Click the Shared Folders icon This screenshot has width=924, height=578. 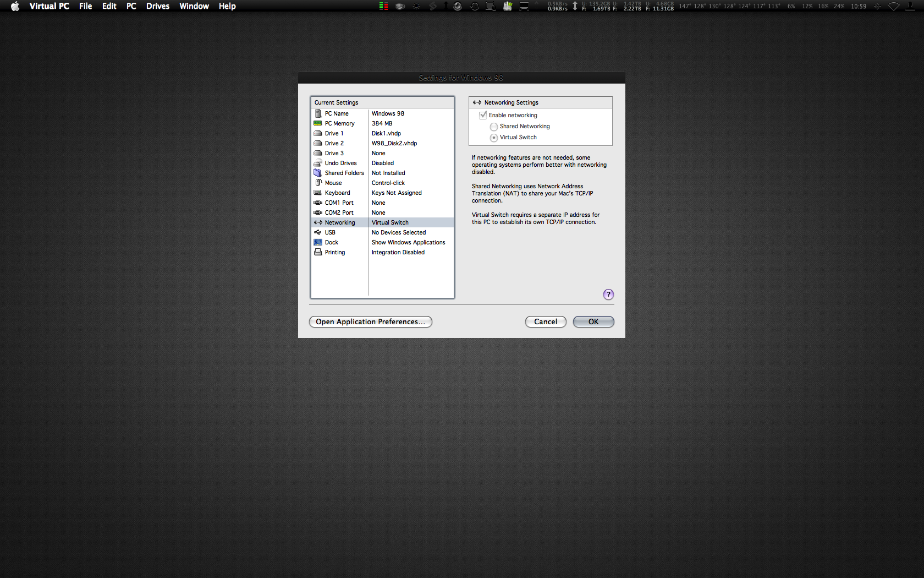pos(318,173)
